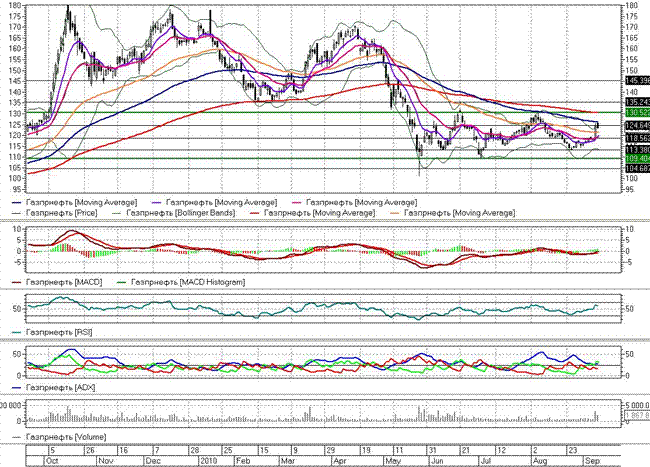Click the Газпрнефть [MACD Histogram] legend label

pos(188,282)
